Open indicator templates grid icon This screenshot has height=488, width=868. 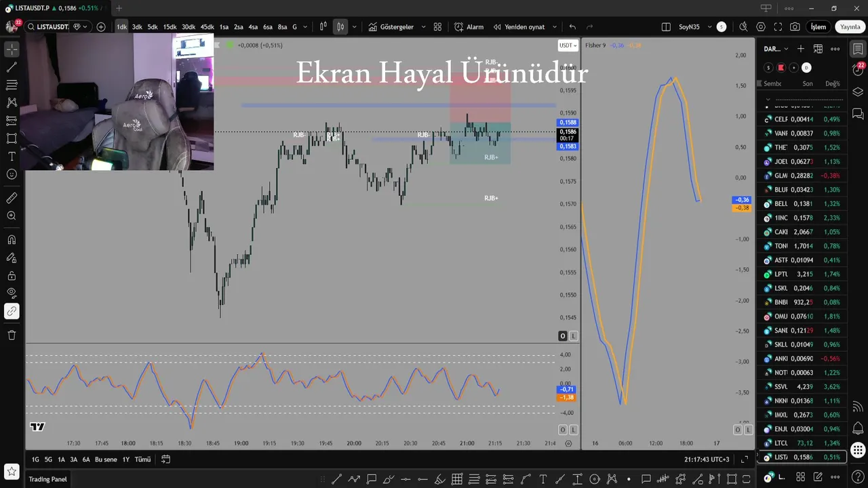click(437, 27)
